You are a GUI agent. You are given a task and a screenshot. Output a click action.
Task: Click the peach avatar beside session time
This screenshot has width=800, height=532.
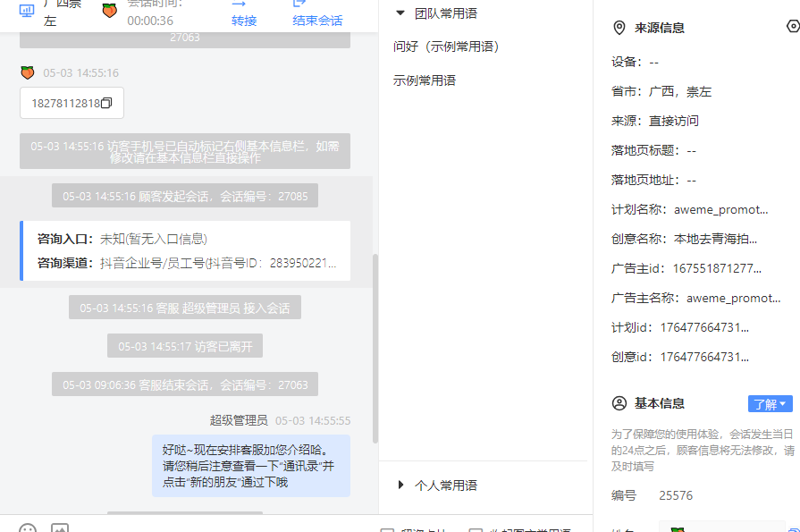click(109, 10)
